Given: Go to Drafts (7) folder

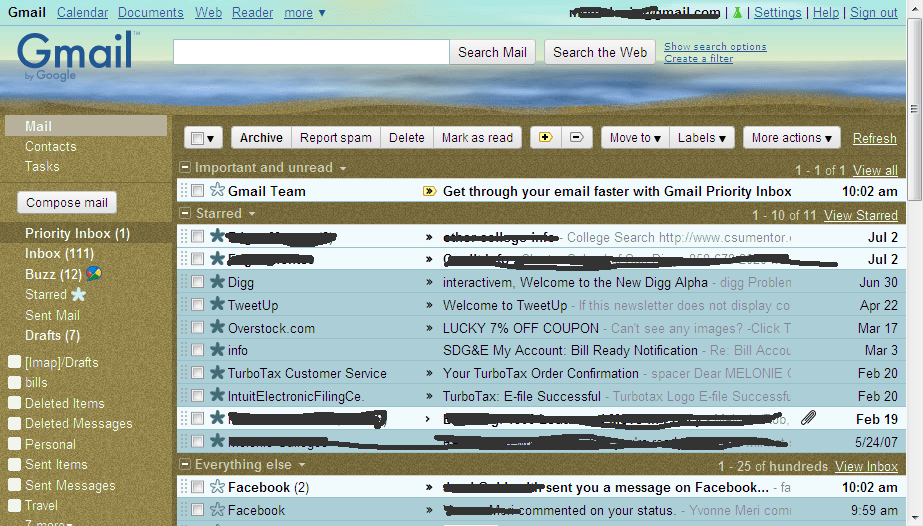Looking at the screenshot, I should pos(52,335).
